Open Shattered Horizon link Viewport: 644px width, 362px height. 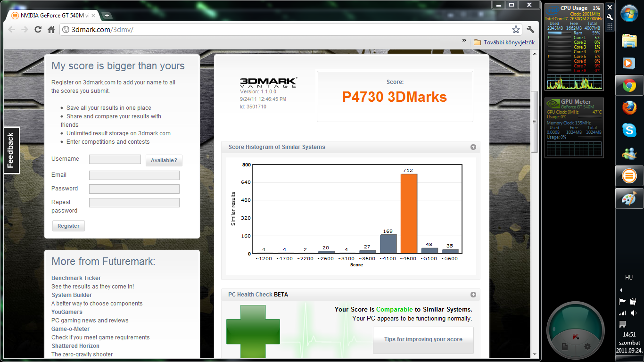(74, 346)
